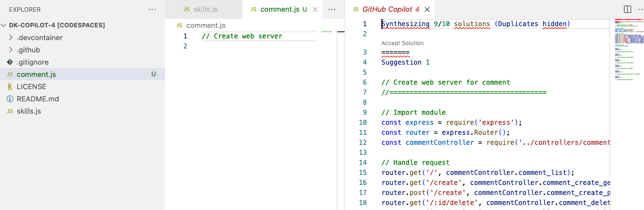Switch to the skills.js tab

(200, 9)
